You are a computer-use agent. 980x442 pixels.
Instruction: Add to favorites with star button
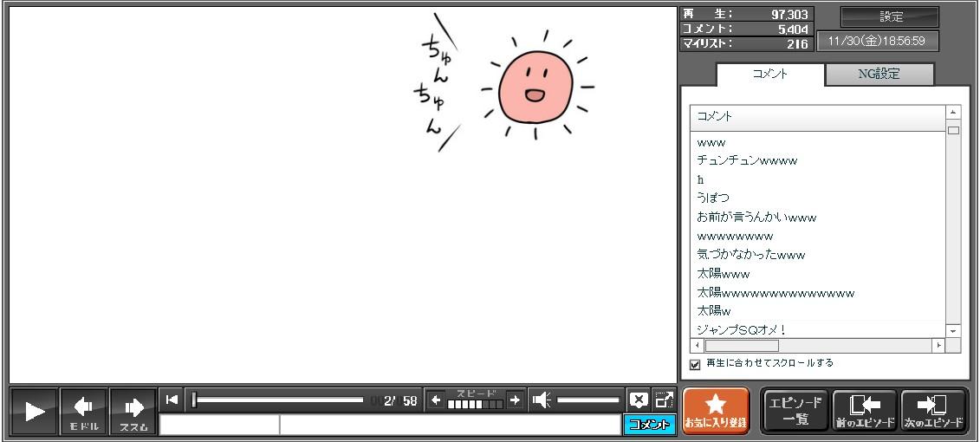pos(715,410)
